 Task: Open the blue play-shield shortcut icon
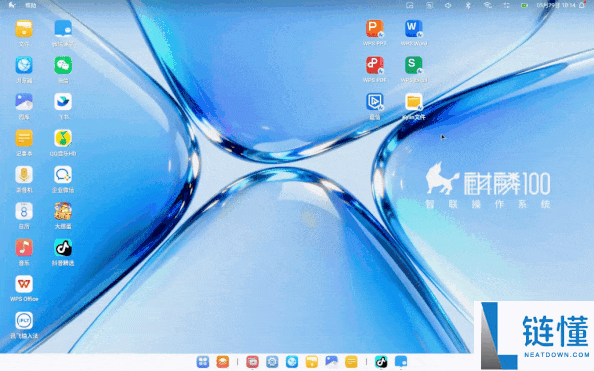point(375,102)
